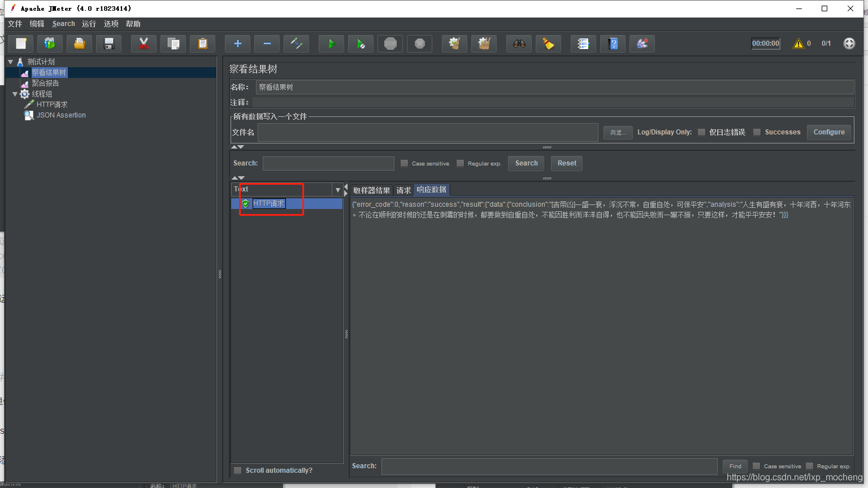The width and height of the screenshot is (868, 488).
Task: Select 察看结果树 in test plan tree
Action: click(49, 72)
